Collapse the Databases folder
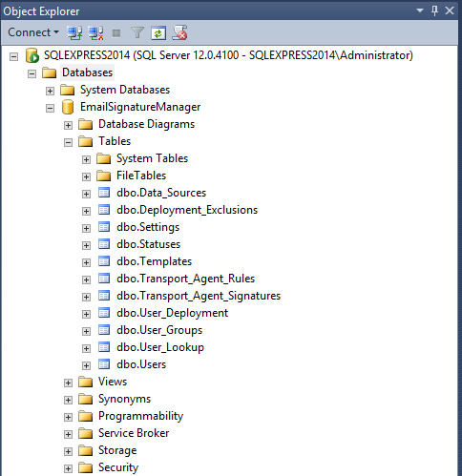Image resolution: width=462 pixels, height=476 pixels. click(31, 74)
